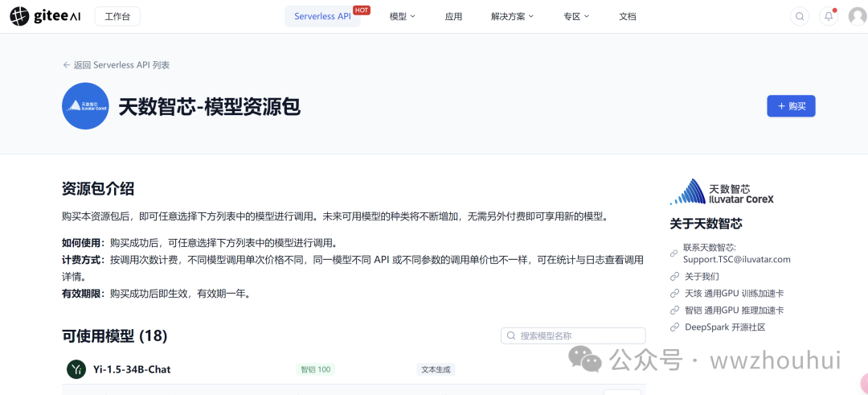The width and height of the screenshot is (868, 395).
Task: Open the search magnifier icon in header
Action: pyautogui.click(x=800, y=16)
